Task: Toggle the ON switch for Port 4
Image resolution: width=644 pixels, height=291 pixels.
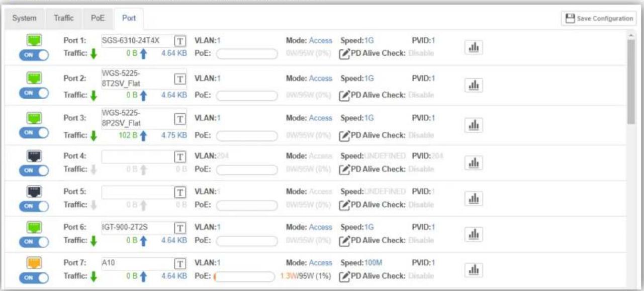Action: 34,170
